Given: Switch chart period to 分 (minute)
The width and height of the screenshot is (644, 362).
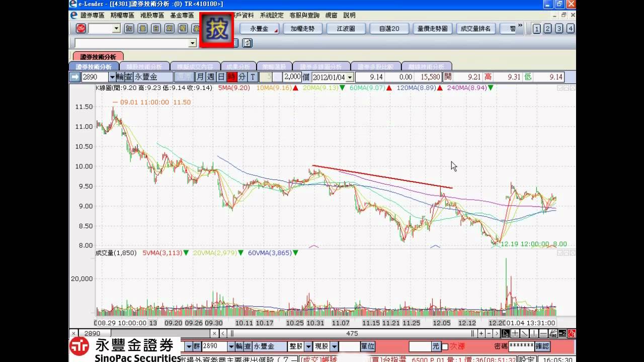Looking at the screenshot, I should (242, 77).
